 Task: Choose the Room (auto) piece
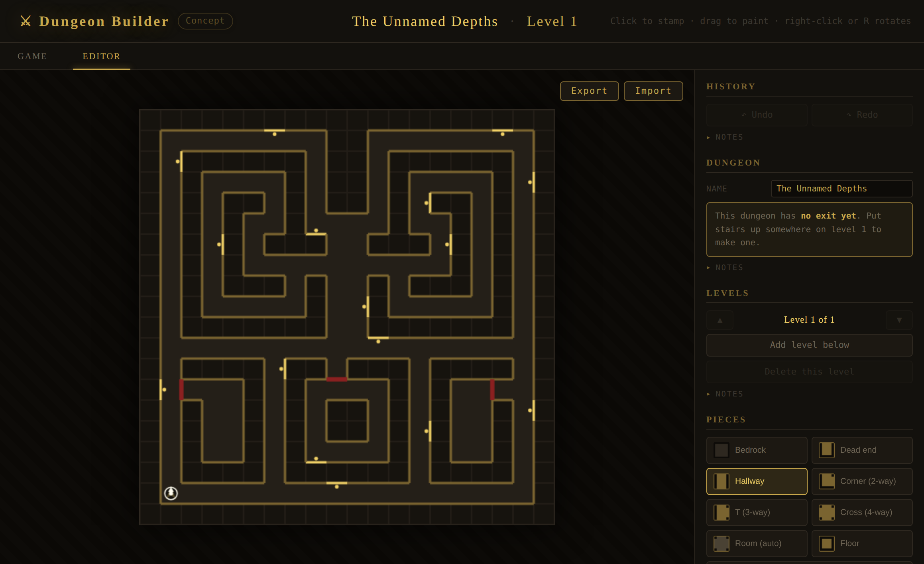click(757, 543)
